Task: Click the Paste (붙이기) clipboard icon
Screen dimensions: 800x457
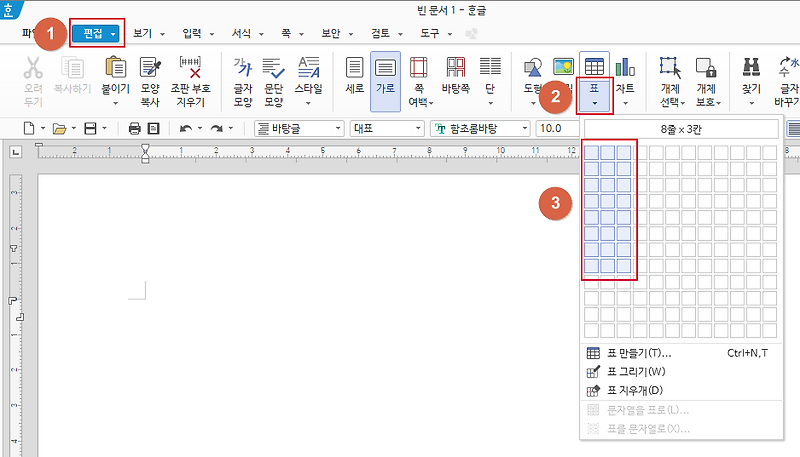Action: click(x=116, y=67)
